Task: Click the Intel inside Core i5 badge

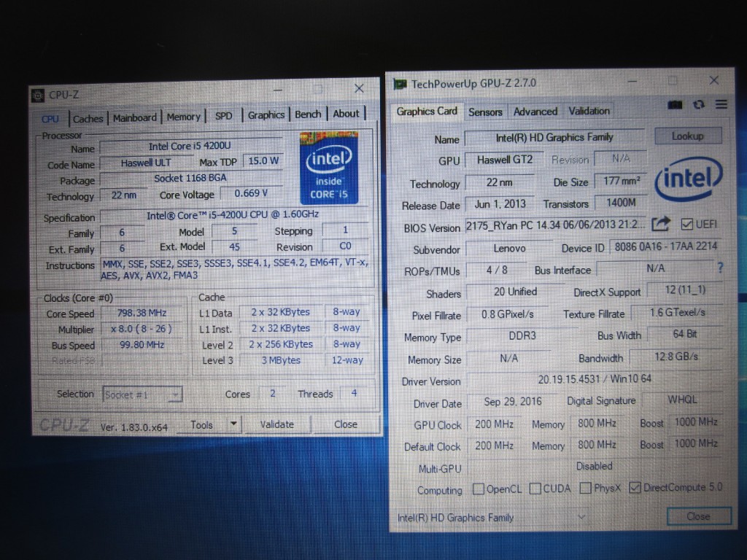Action: pos(329,168)
